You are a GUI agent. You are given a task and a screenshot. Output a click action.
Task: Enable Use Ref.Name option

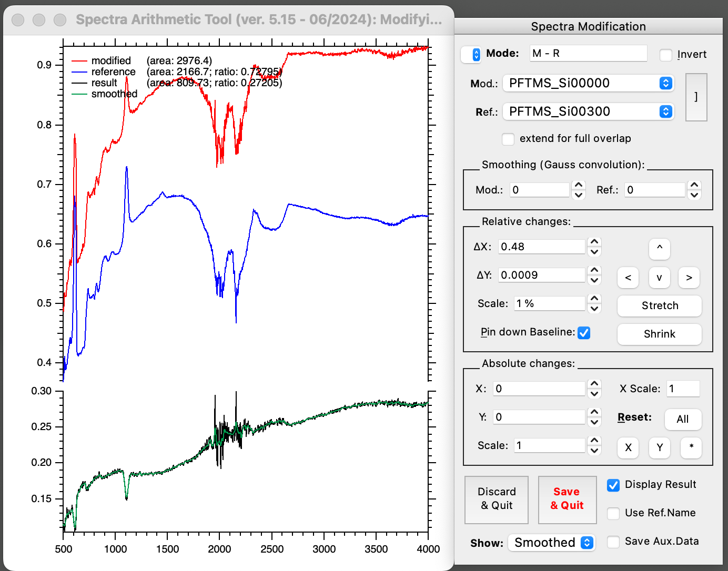coord(613,514)
